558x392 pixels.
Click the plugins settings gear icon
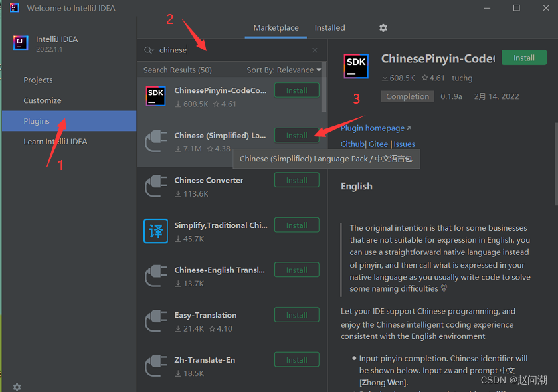(x=383, y=28)
